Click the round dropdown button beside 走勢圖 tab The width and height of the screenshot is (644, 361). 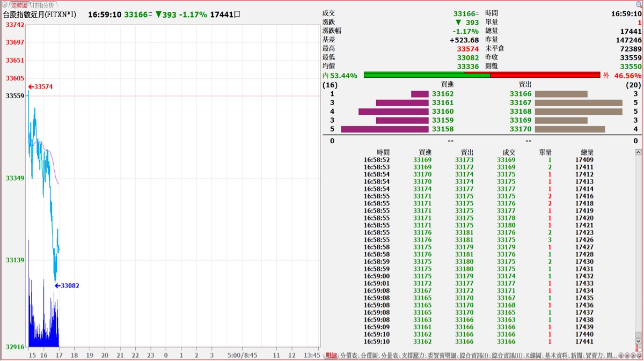[x=5, y=4]
